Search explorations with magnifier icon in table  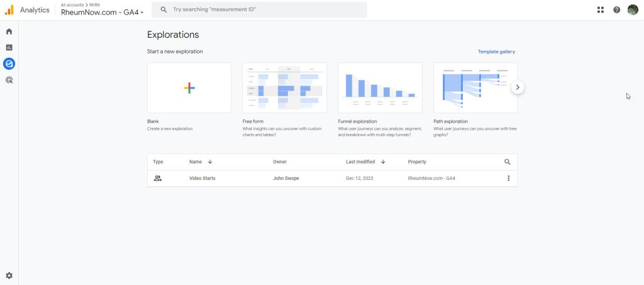[x=508, y=162]
